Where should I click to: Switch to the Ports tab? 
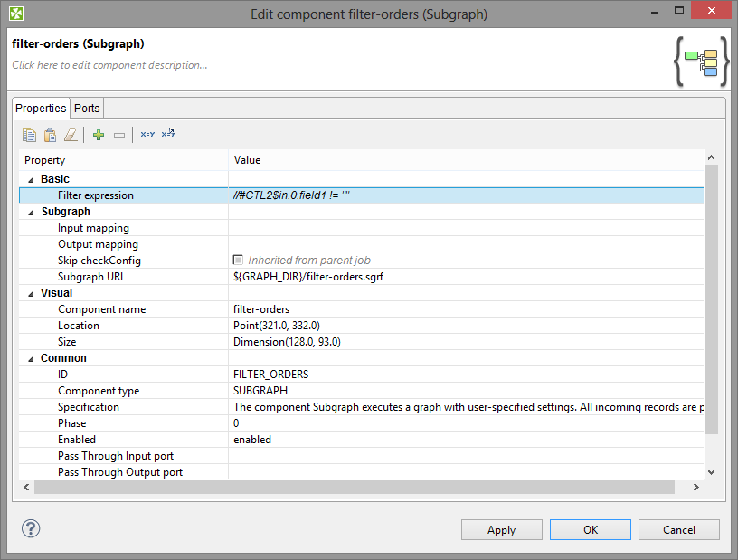pyautogui.click(x=88, y=109)
